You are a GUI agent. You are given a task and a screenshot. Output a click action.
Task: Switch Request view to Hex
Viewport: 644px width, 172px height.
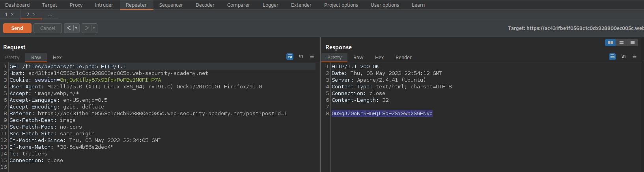coord(57,57)
